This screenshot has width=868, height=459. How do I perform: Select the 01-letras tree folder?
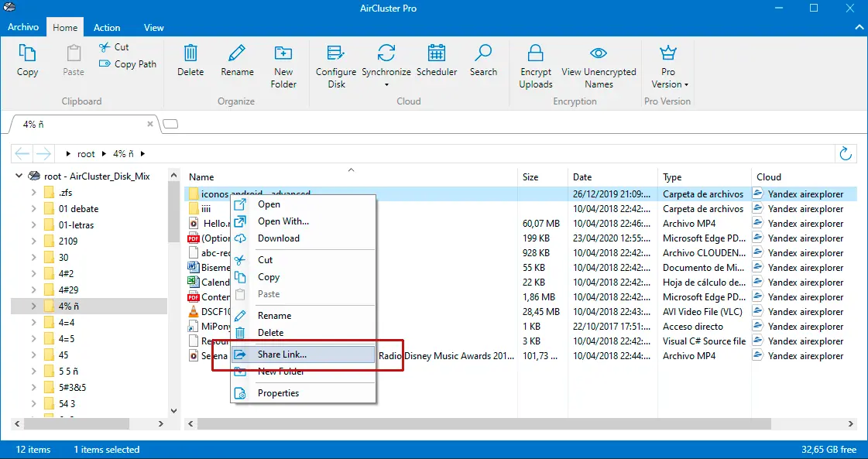point(76,225)
